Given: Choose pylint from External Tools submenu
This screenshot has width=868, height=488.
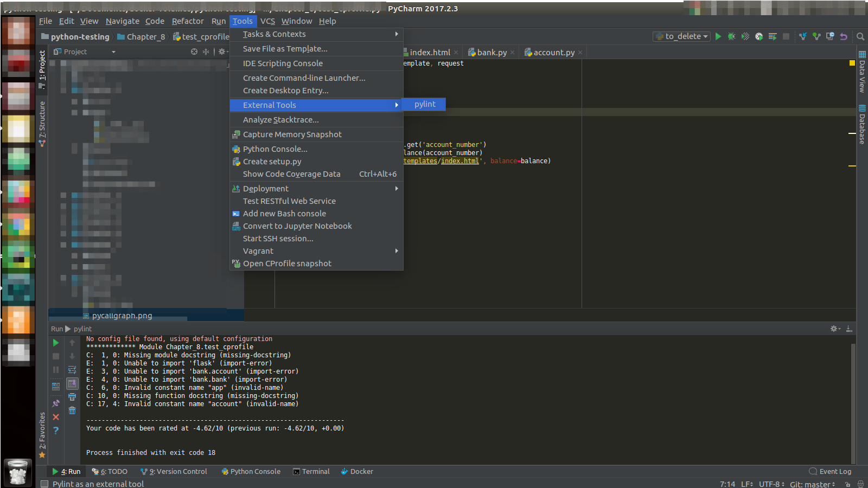Looking at the screenshot, I should click(x=425, y=104).
